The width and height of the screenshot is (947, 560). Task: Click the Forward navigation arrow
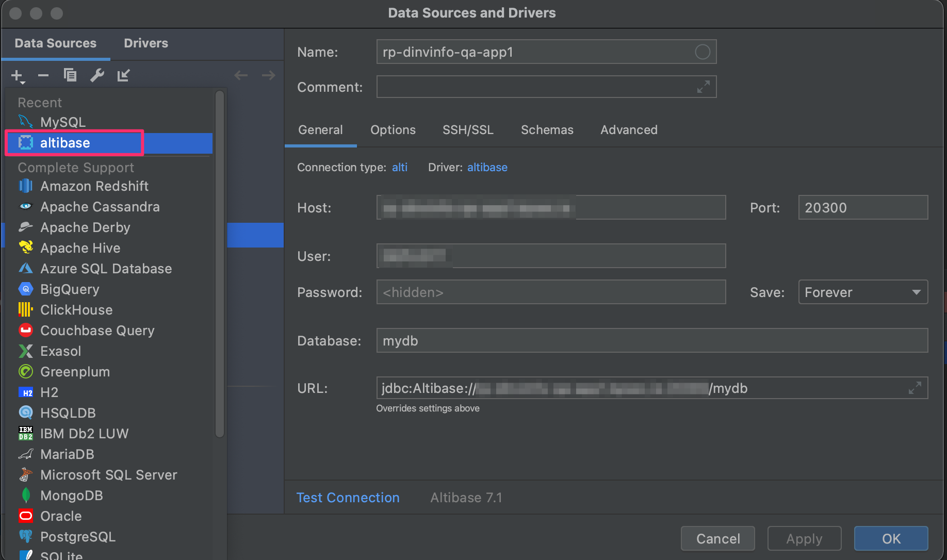tap(269, 75)
